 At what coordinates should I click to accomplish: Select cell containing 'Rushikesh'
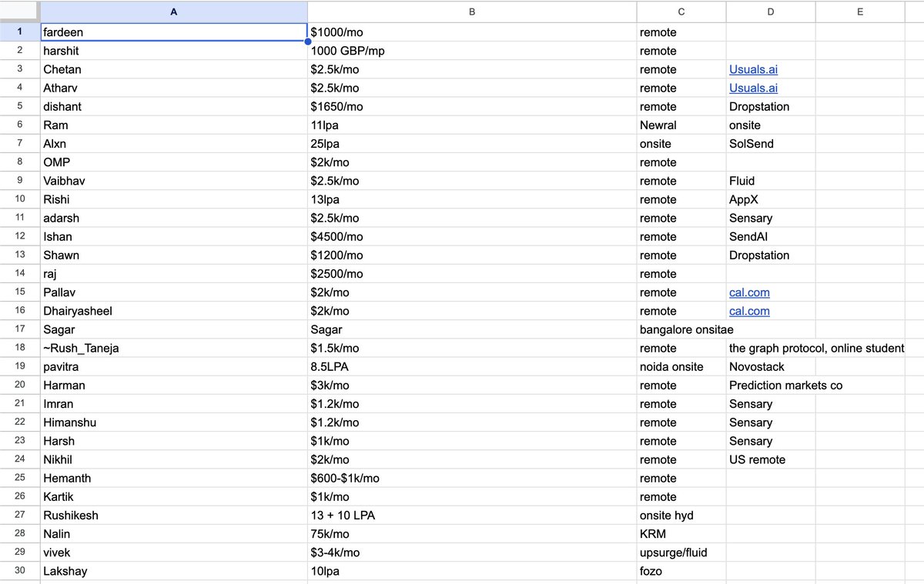point(173,516)
